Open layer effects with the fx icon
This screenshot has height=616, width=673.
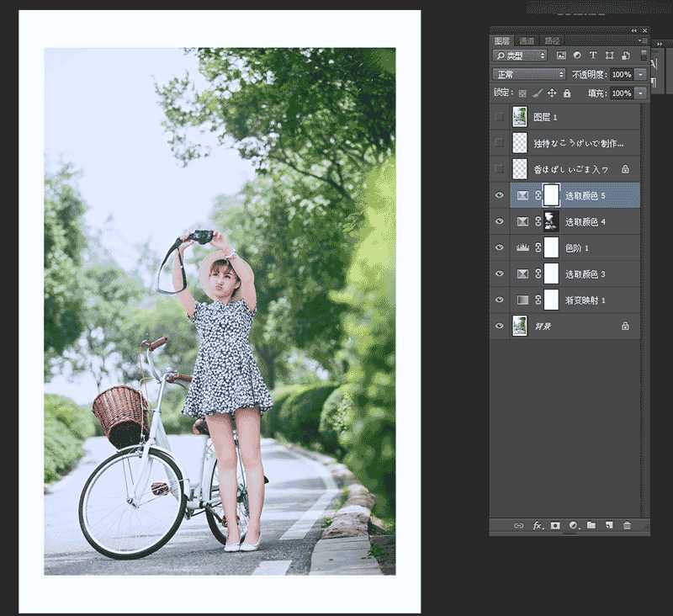point(537,525)
